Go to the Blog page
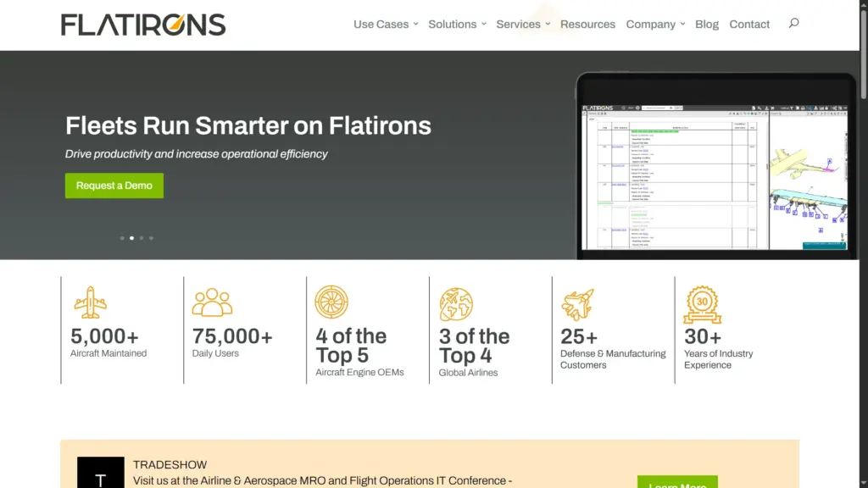 (707, 25)
